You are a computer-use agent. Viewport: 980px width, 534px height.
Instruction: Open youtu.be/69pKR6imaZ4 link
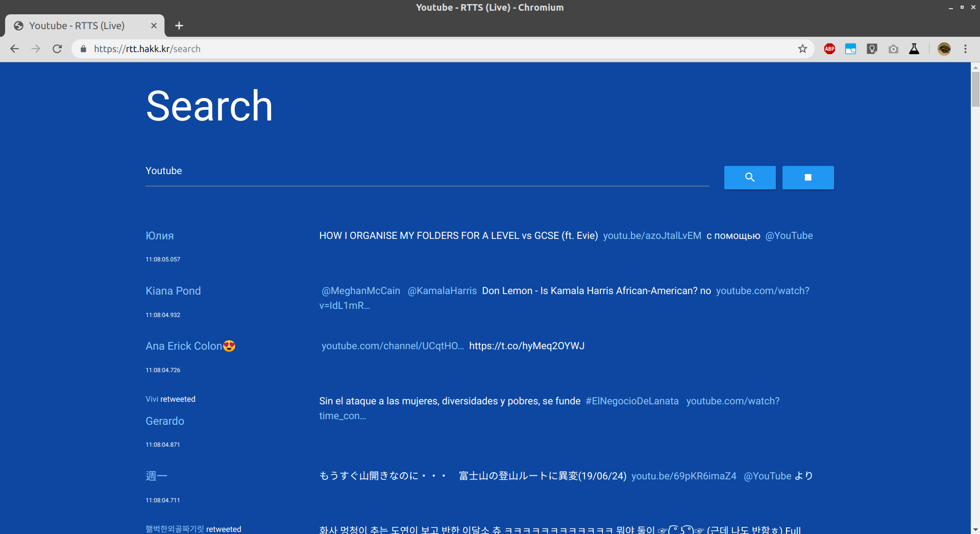[683, 476]
